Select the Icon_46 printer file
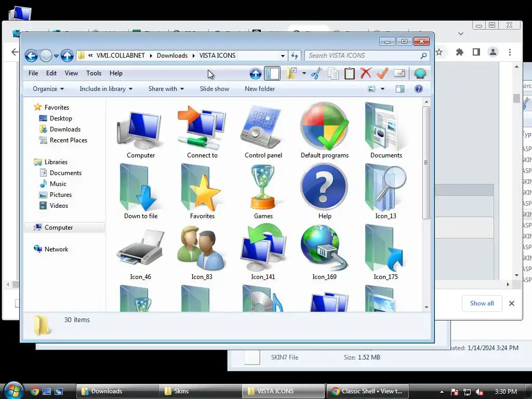The height and width of the screenshot is (399, 532). pos(140,253)
